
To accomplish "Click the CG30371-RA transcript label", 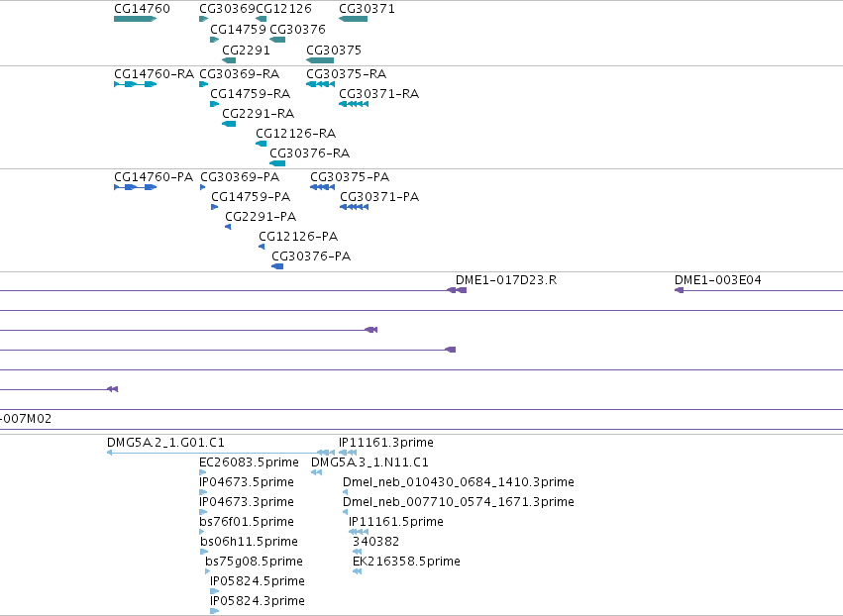I will pos(379,93).
